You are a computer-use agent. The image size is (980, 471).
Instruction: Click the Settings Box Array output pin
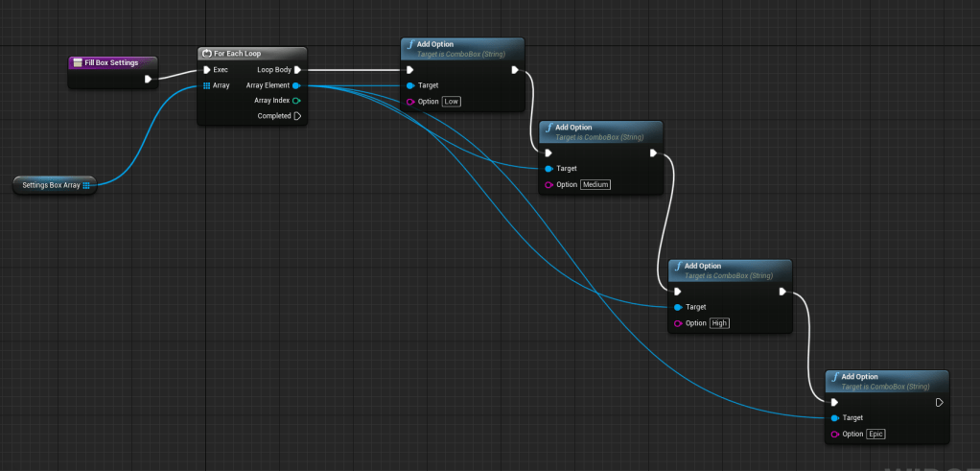click(86, 185)
